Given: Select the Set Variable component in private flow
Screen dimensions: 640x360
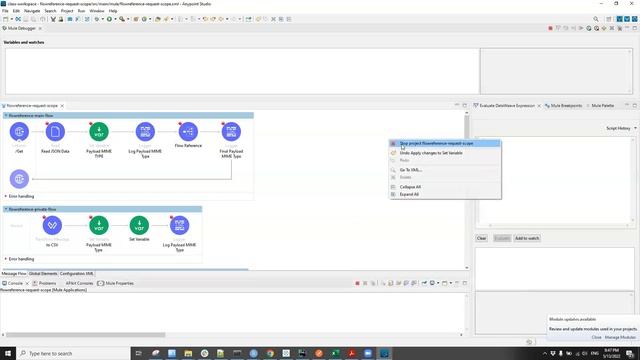Looking at the screenshot, I should (139, 225).
